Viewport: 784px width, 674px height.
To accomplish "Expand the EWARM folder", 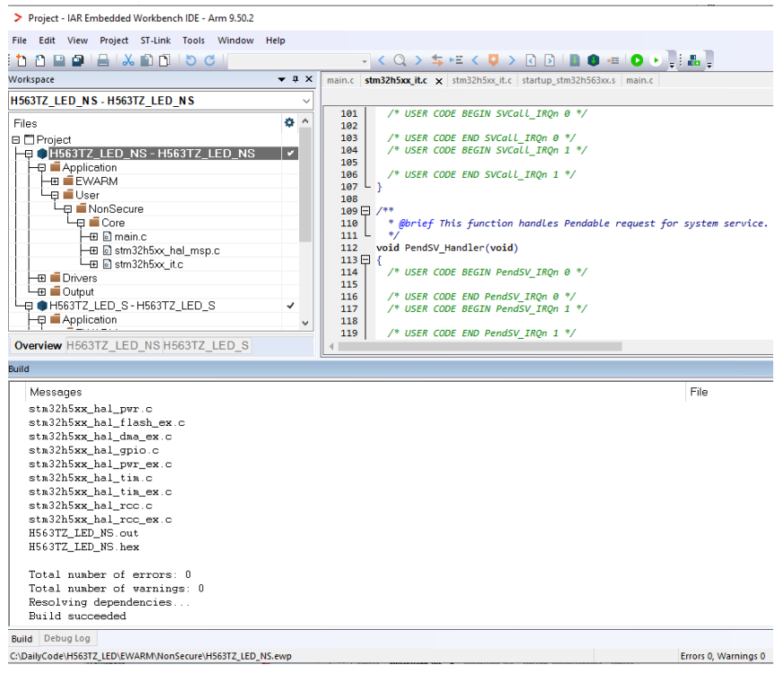I will click(55, 182).
